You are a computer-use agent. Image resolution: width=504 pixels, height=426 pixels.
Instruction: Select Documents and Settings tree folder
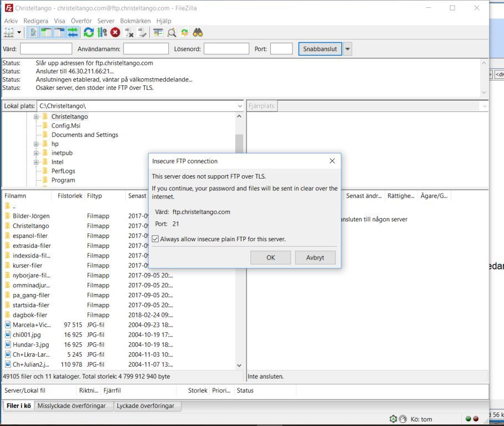point(84,135)
